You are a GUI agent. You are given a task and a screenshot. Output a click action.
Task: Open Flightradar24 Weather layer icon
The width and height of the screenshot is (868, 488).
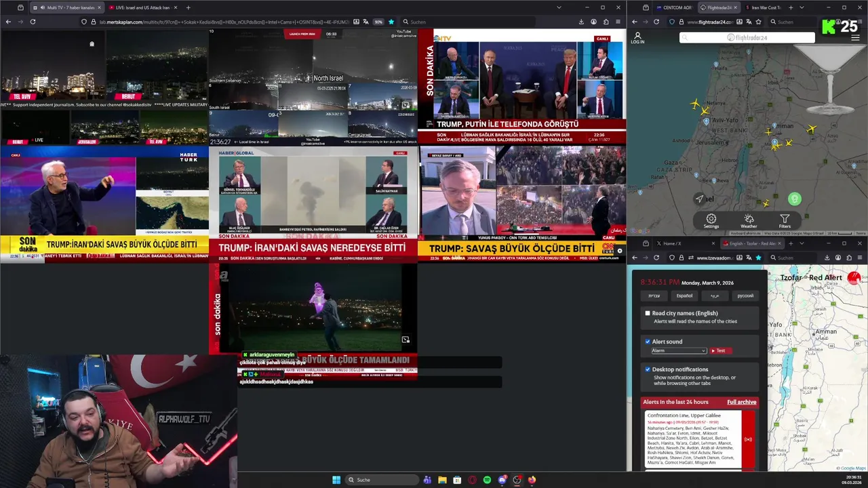(x=749, y=219)
